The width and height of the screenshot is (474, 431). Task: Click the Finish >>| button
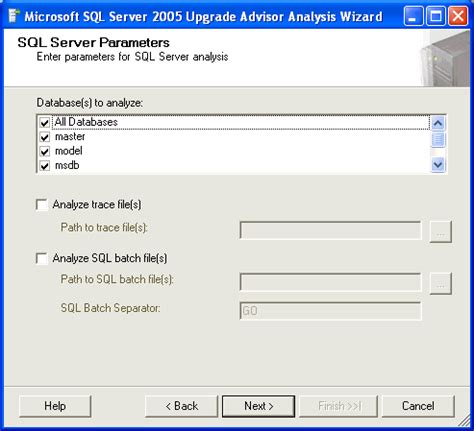338,406
